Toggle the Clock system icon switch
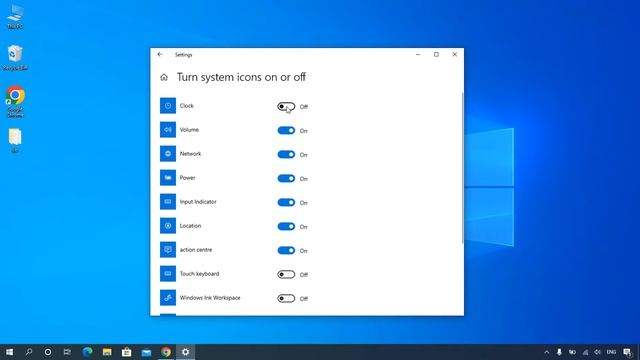The image size is (640, 360). (286, 107)
